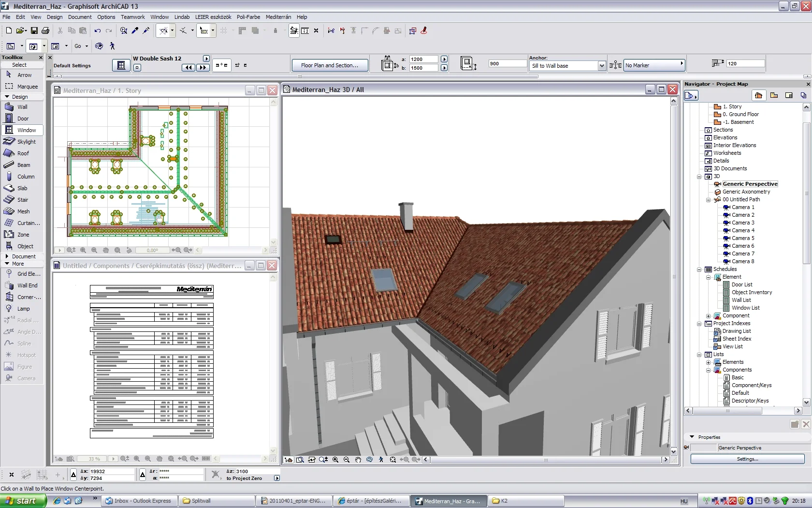Select the Wall tool in ToolBox
The image size is (812, 508).
(22, 107)
